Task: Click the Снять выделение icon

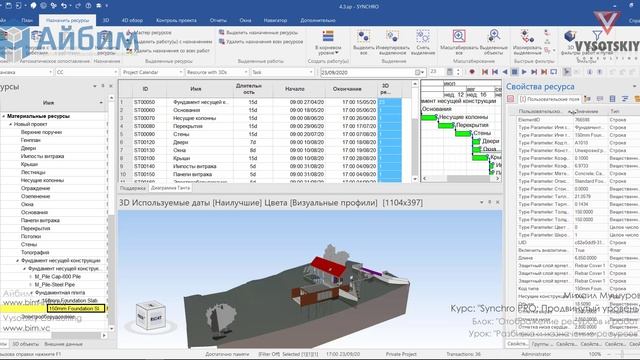Action: [422, 37]
